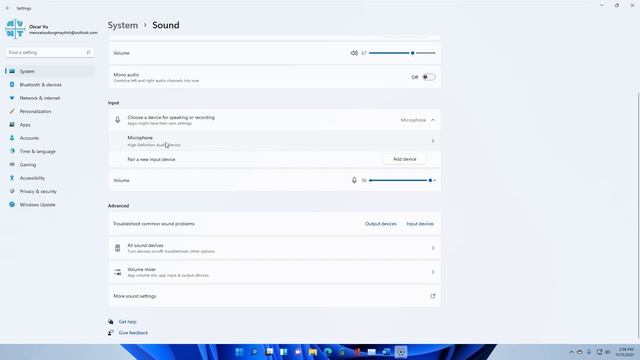Go to Personalization settings

pyautogui.click(x=50, y=111)
